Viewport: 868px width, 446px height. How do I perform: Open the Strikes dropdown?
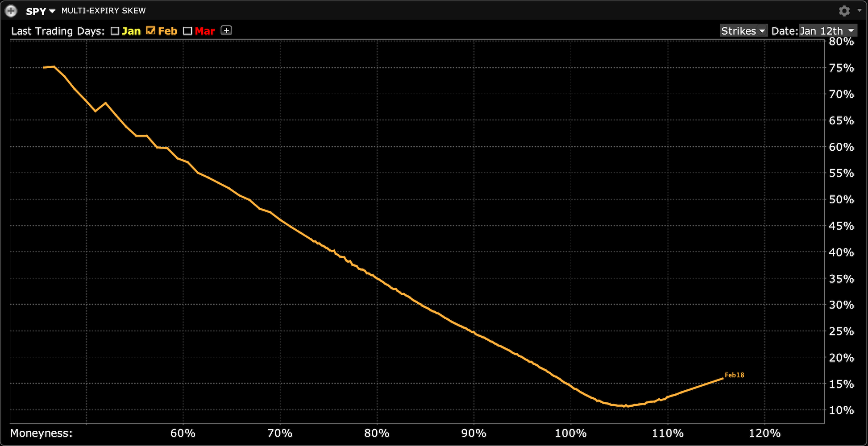pos(743,31)
